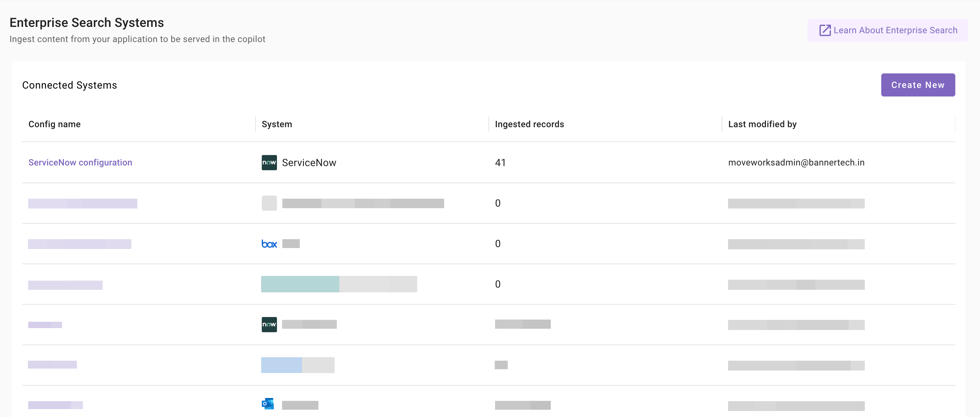980x417 pixels.
Task: Click the 41 ingested records value
Action: (500, 163)
